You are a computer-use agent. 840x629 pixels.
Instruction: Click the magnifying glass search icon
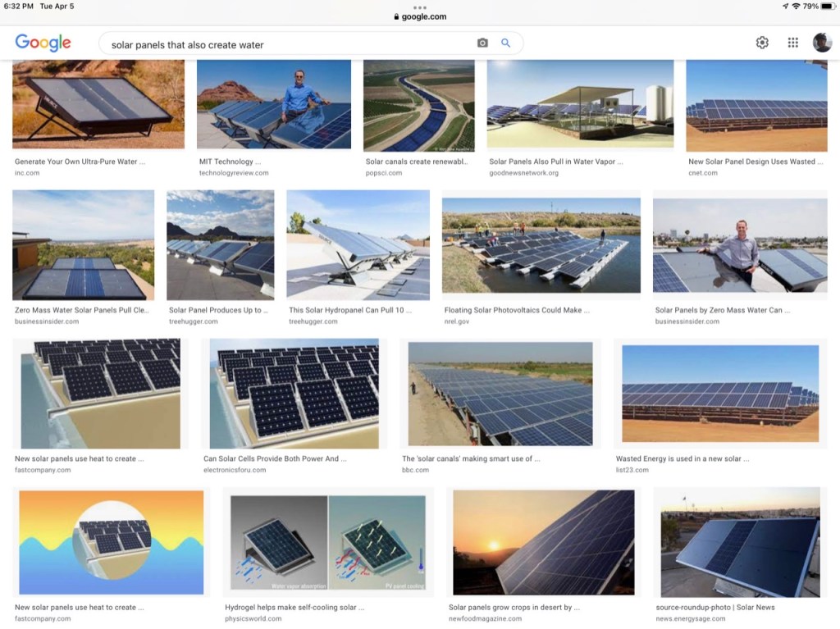click(x=506, y=42)
